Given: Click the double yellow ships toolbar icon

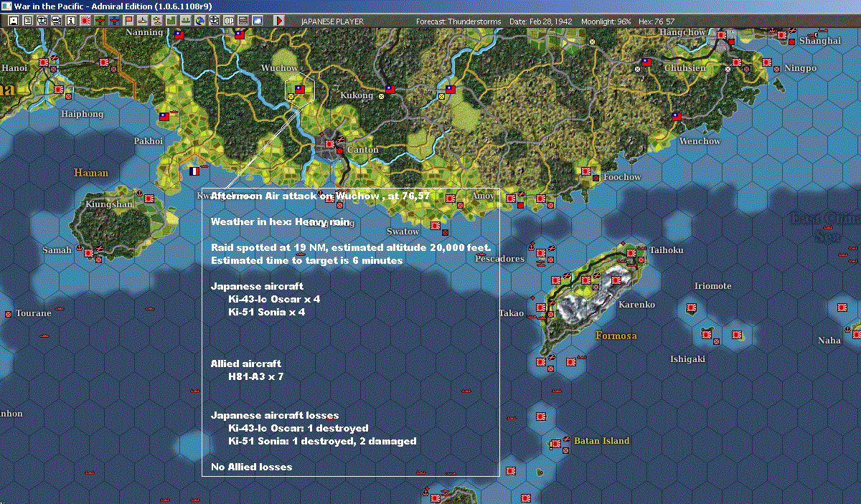Looking at the screenshot, I should pyautogui.click(x=157, y=21).
